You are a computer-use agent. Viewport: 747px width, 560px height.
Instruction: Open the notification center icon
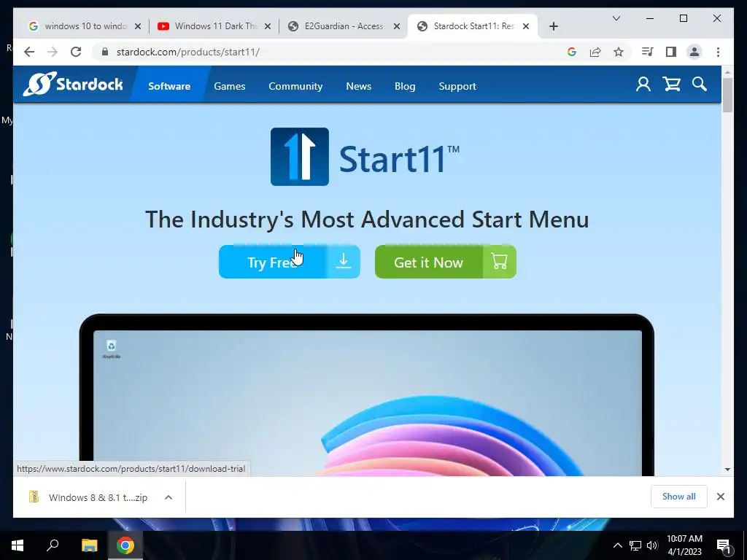point(724,545)
